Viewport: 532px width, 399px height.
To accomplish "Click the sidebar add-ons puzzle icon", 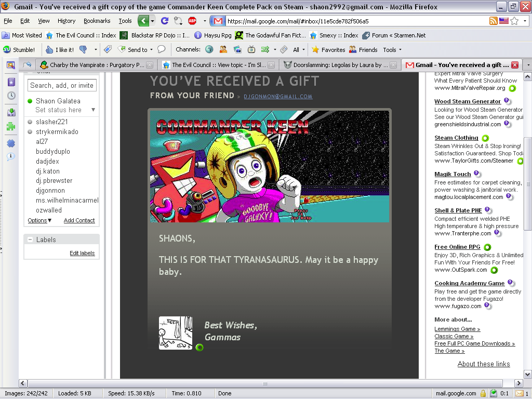I will (x=11, y=127).
